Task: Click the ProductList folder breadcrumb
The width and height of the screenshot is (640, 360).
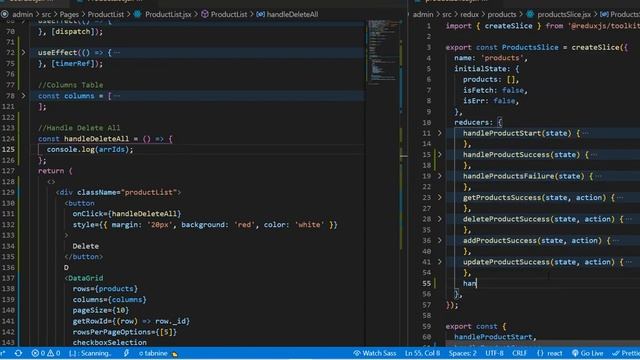Action: click(105, 14)
